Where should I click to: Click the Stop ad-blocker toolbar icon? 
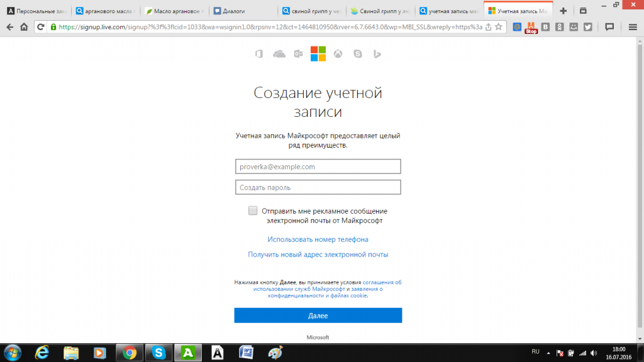[531, 26]
